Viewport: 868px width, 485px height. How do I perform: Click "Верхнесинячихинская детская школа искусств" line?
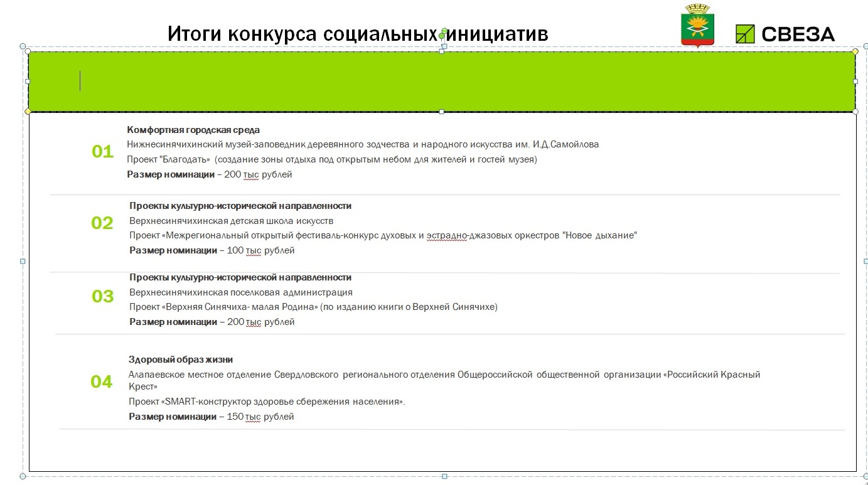(232, 221)
